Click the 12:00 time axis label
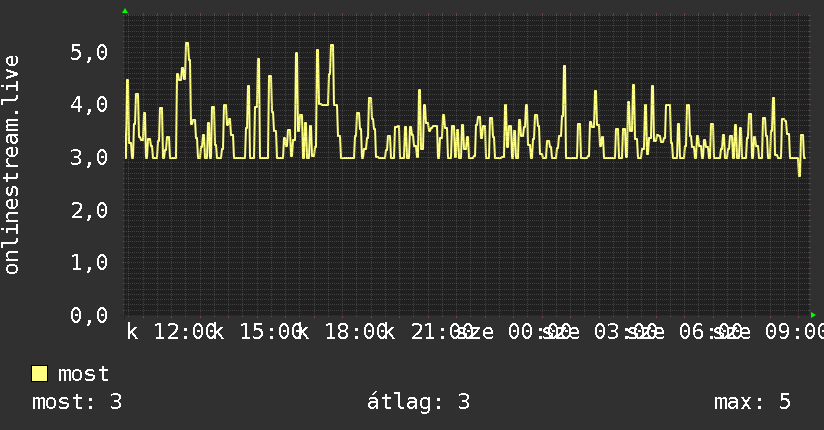Viewport: 824px width, 430px height. coord(186,332)
